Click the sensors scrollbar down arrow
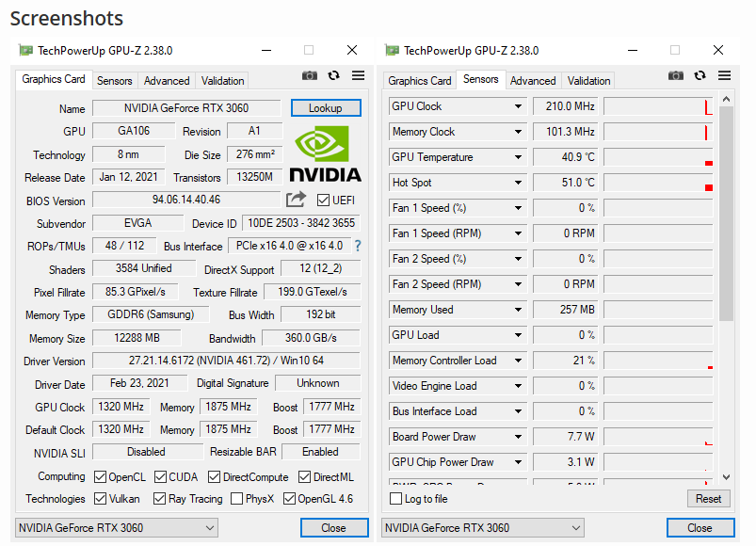This screenshot has height=546, width=756. click(x=726, y=477)
